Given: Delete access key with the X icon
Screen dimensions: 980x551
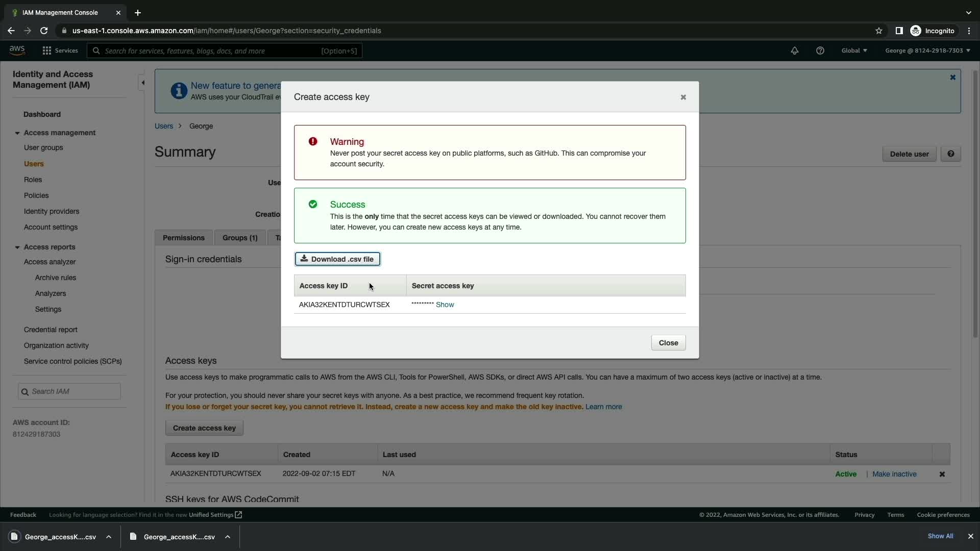Looking at the screenshot, I should pyautogui.click(x=942, y=474).
